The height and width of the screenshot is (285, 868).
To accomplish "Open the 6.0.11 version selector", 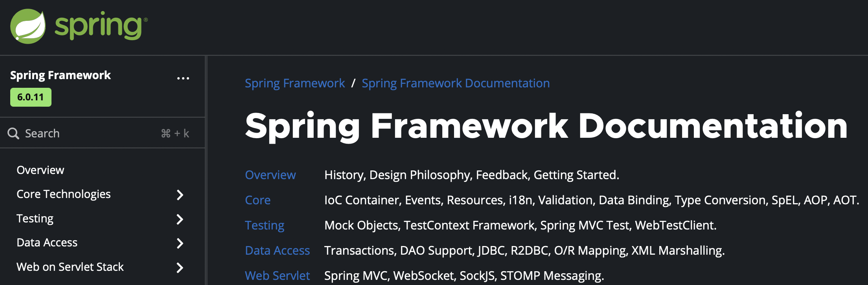I will pos(31,97).
